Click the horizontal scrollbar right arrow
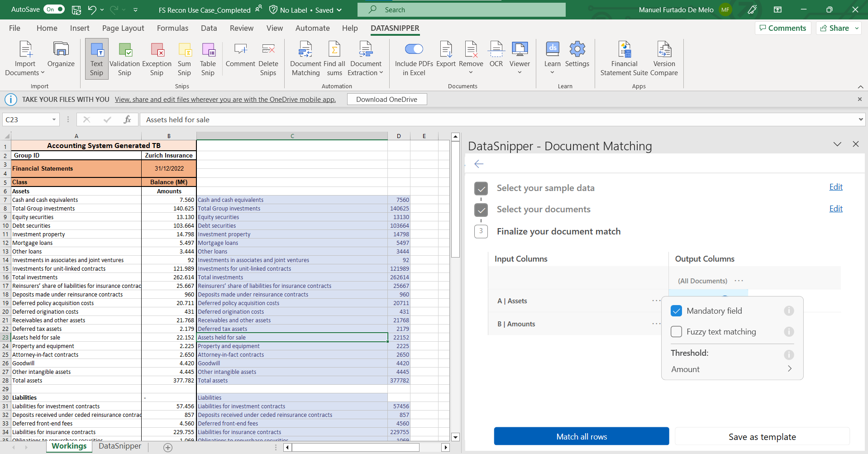Image resolution: width=868 pixels, height=454 pixels. [445, 447]
